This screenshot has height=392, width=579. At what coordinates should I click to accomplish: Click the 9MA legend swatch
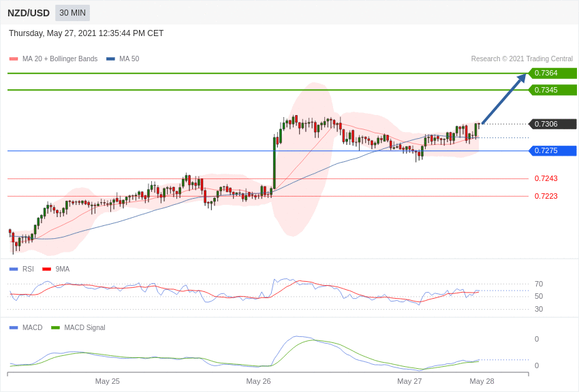46,269
